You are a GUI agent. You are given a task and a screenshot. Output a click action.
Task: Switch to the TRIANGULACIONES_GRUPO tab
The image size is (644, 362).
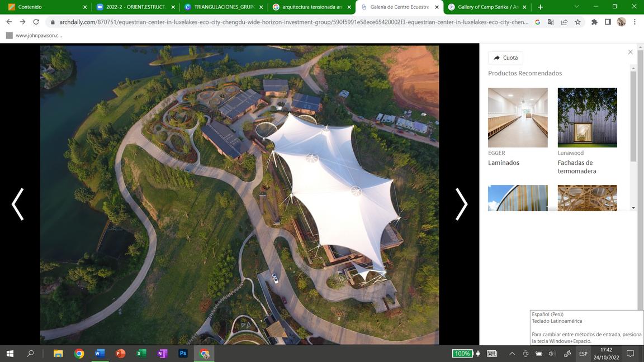coord(224,7)
